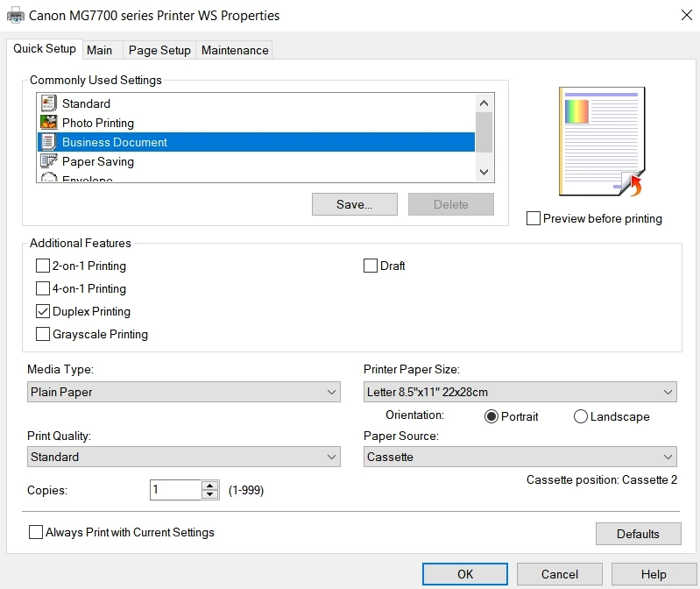Click the Photo Printing icon
This screenshot has width=700, height=589.
click(48, 123)
